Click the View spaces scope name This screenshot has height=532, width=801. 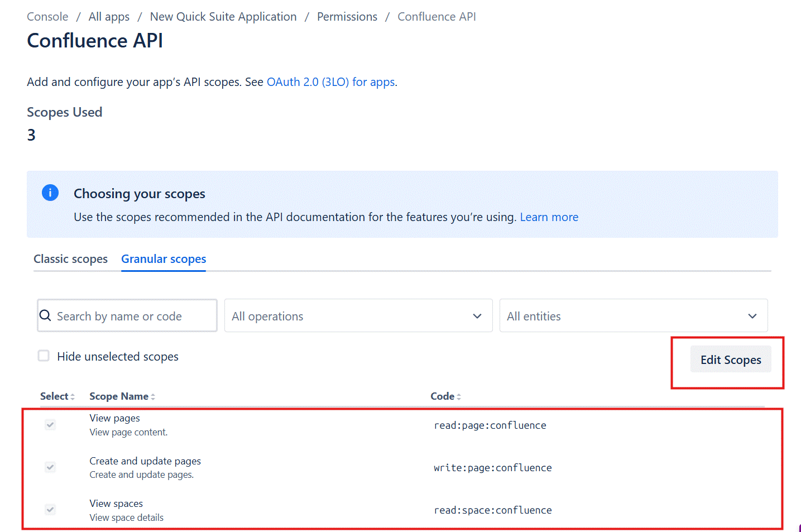(x=116, y=504)
